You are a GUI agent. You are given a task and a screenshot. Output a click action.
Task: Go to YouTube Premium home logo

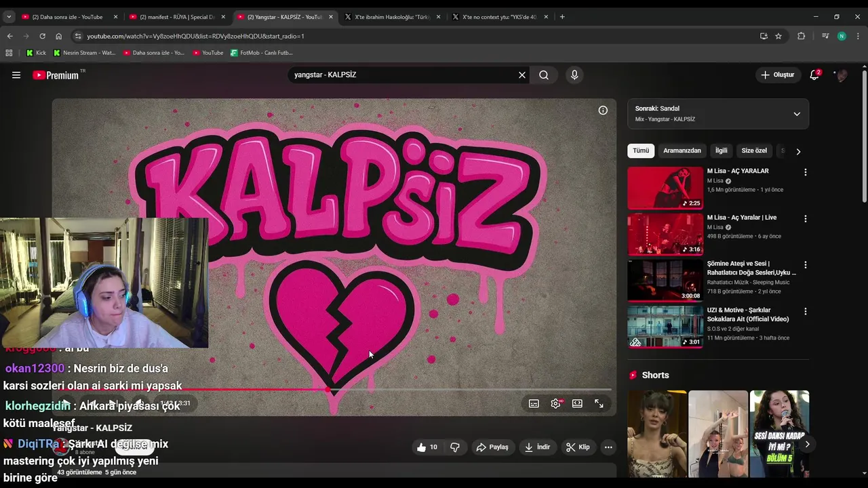[57, 75]
